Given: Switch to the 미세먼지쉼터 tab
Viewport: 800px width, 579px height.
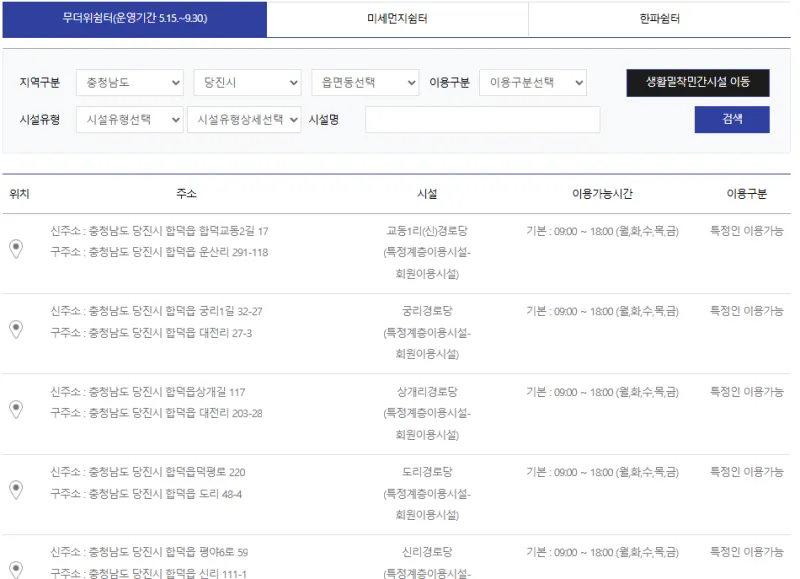Looking at the screenshot, I should coord(397,19).
